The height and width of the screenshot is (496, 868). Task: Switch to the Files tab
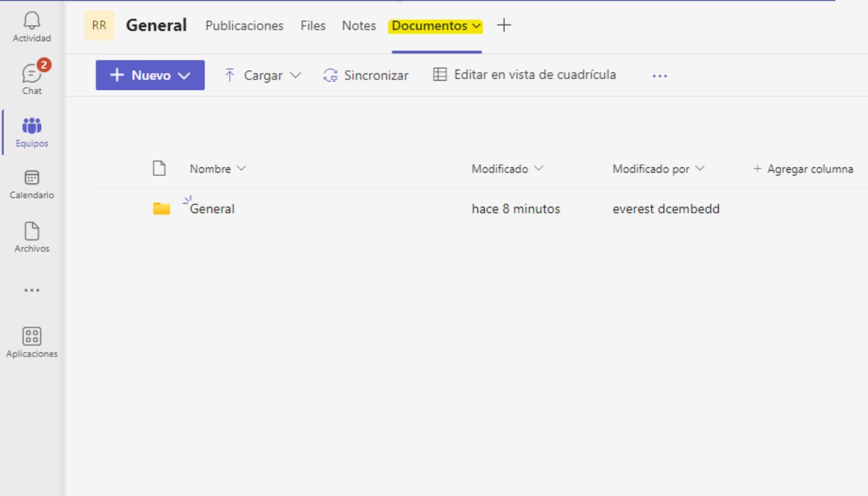313,26
